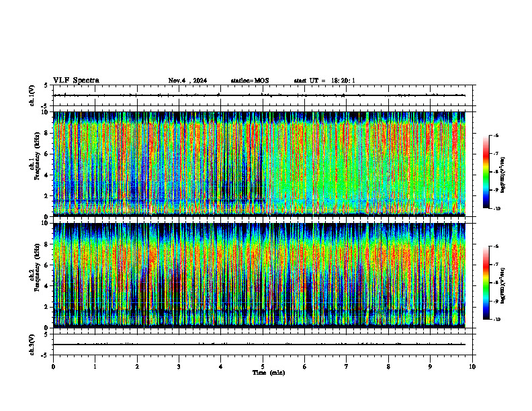Click the ch.1 colorbar log(PSD) unit label
532x411 pixels.
(x=504, y=175)
